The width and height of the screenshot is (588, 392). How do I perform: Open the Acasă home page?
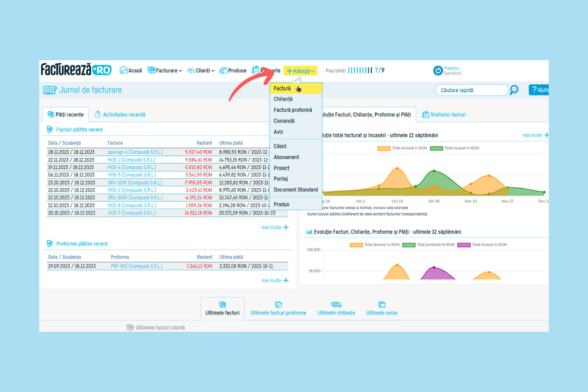tap(131, 71)
